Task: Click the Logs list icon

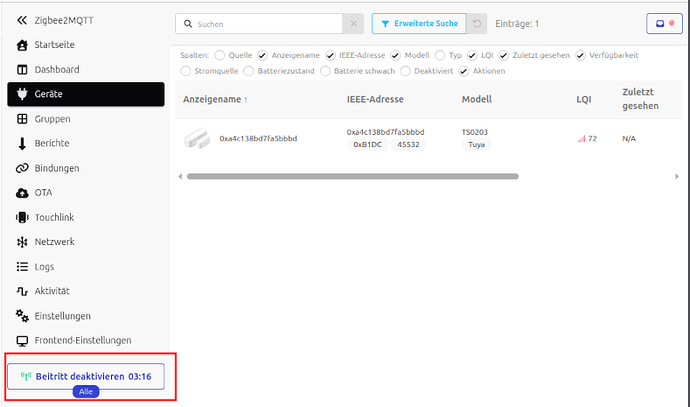Action: coord(22,267)
